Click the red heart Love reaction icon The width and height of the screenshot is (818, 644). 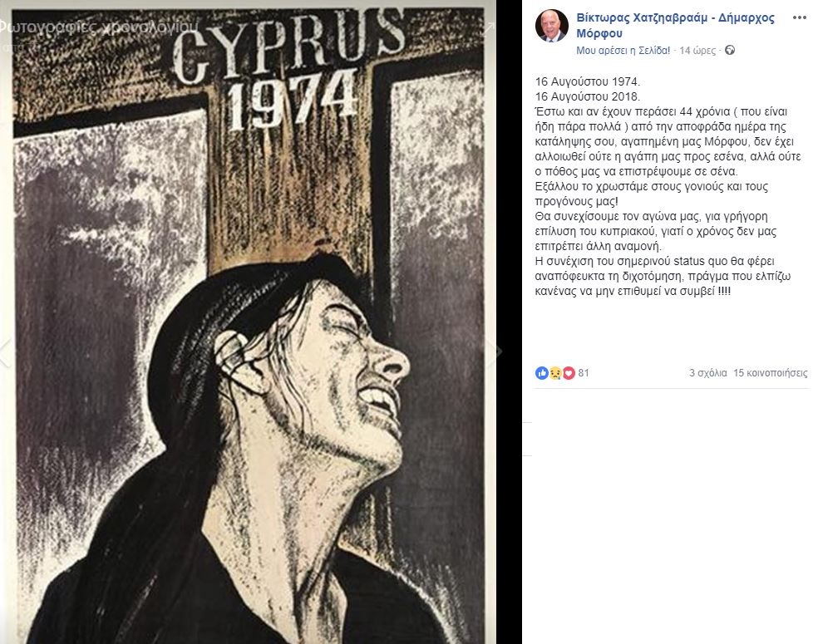tap(569, 373)
